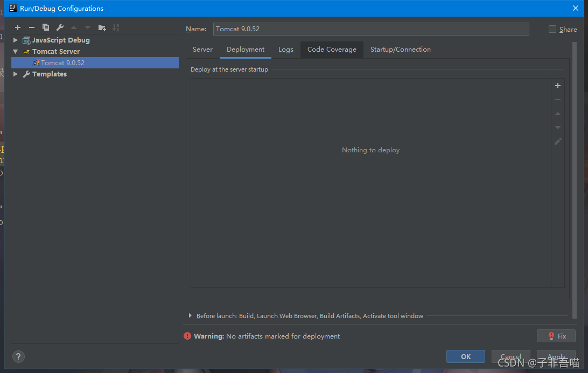Click the Templates wrench icon in tree
This screenshot has height=373, width=588.
tap(26, 74)
